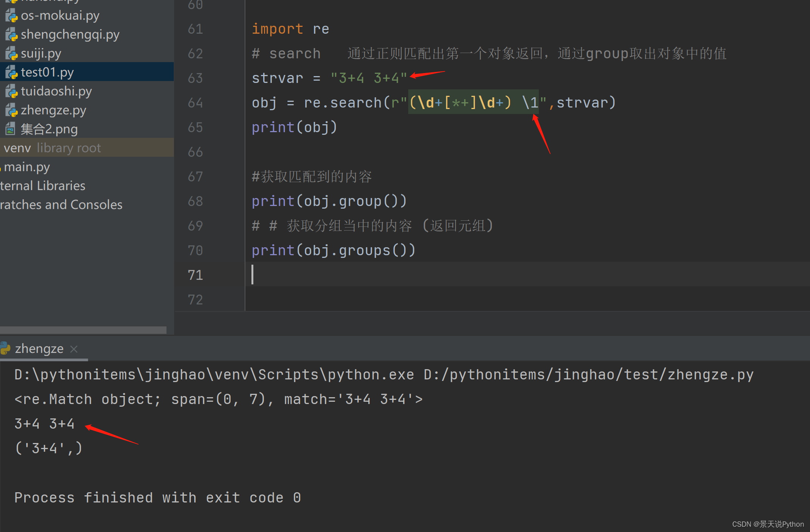Expand Scratches and Consoles node
Viewport: 810px width, 532px height.
pyautogui.click(x=61, y=204)
